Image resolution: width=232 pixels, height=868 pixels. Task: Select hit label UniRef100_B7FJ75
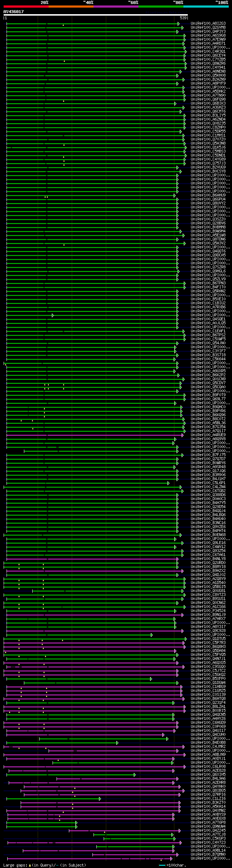click(x=208, y=455)
